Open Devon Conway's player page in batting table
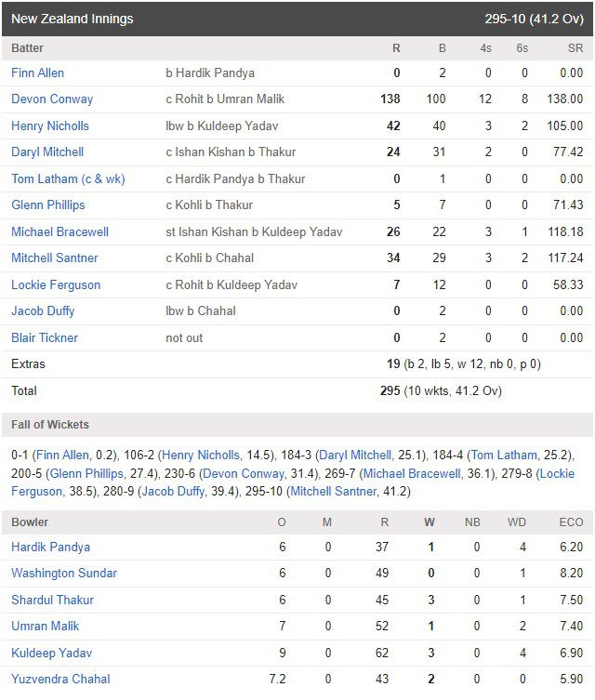This screenshot has height=700, width=595. [x=52, y=99]
